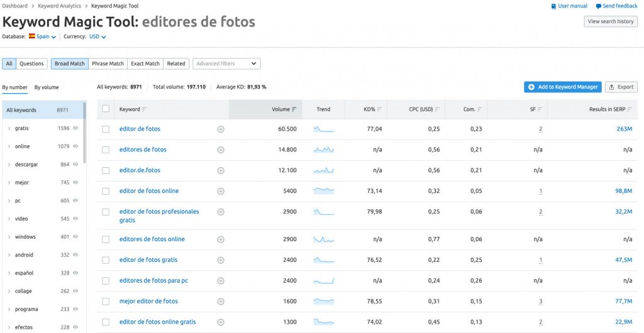Viewport: 644px width, 333px height.
Task: Select the Related tab
Action: point(176,63)
